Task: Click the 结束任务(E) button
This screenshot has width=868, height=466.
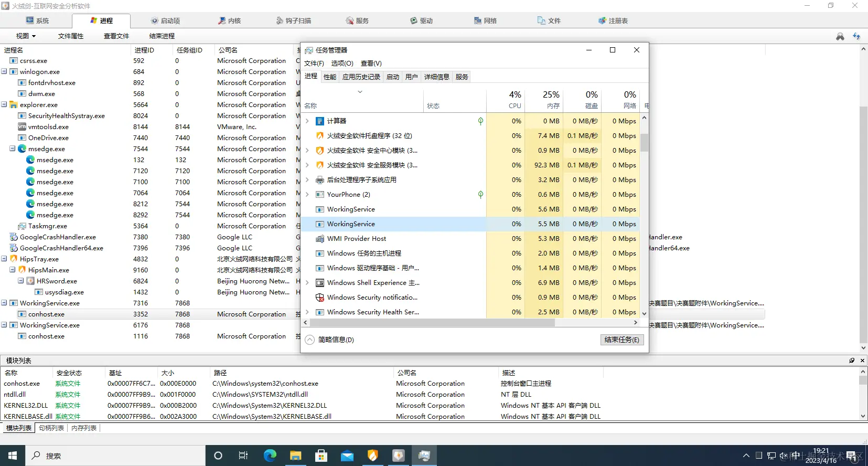Action: pos(621,340)
